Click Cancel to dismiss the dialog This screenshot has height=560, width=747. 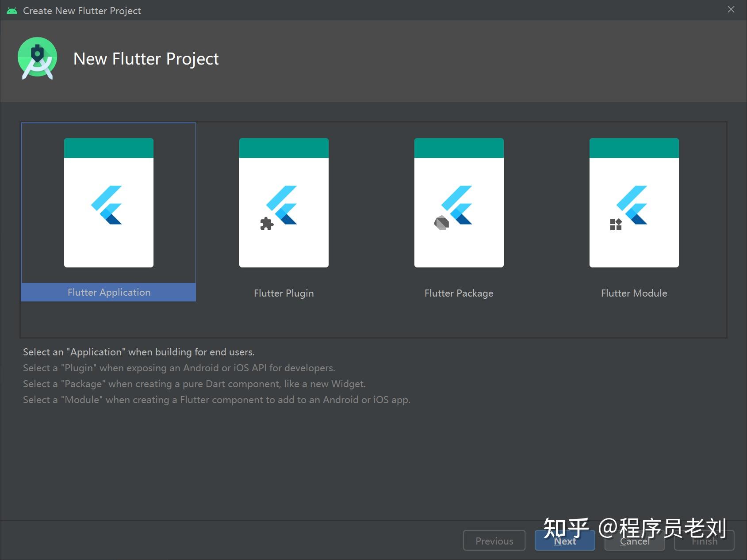coord(634,541)
